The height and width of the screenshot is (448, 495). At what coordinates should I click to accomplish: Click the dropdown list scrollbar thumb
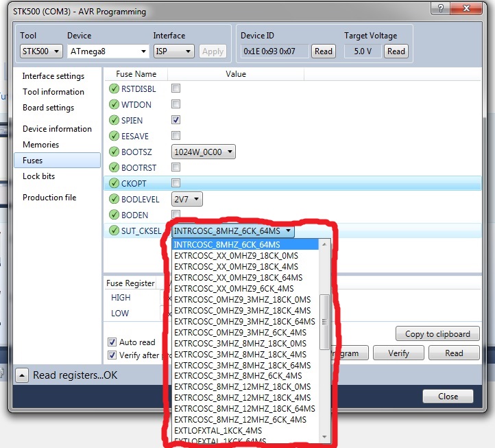point(325,320)
